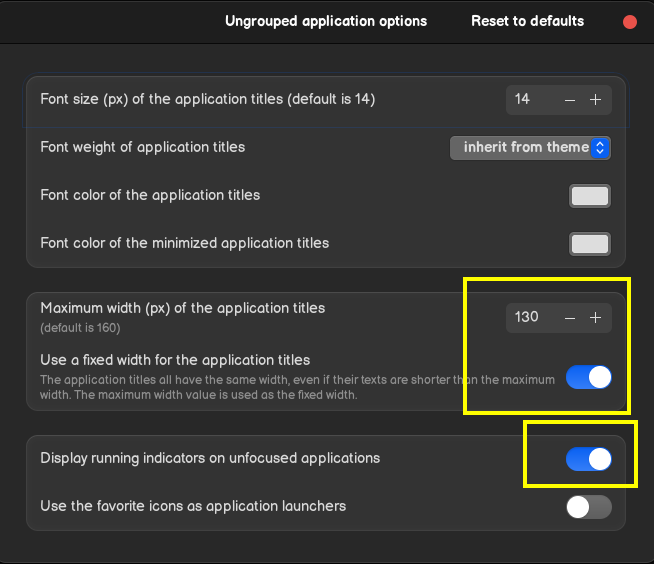The width and height of the screenshot is (654, 564).
Task: Click the 'Use a fixed width' row label
Action: (x=175, y=359)
